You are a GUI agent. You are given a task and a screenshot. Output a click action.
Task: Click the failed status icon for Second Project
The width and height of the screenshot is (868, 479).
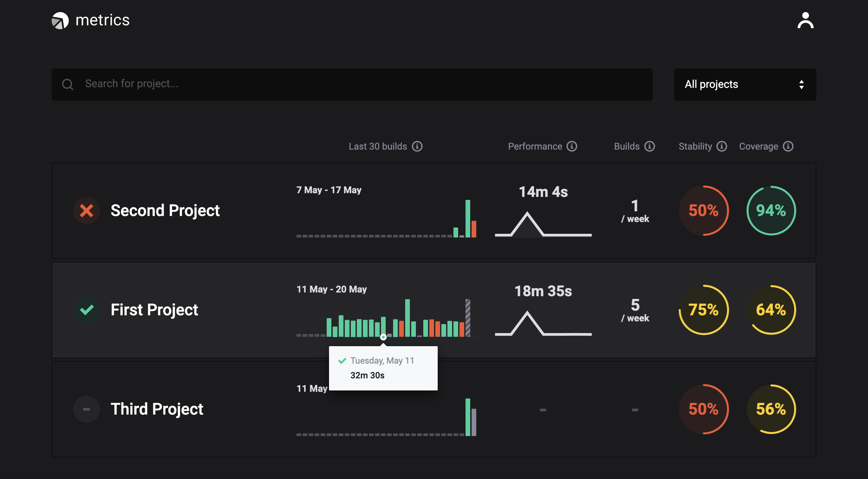tap(87, 211)
